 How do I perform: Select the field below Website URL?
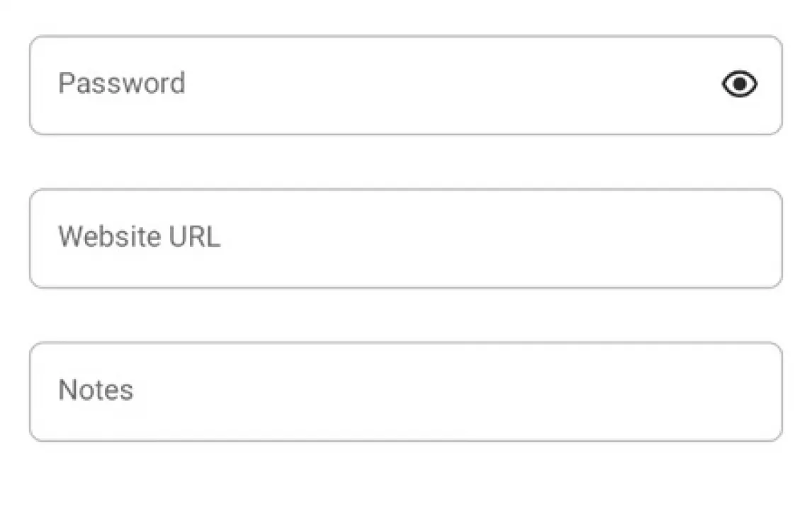click(405, 392)
